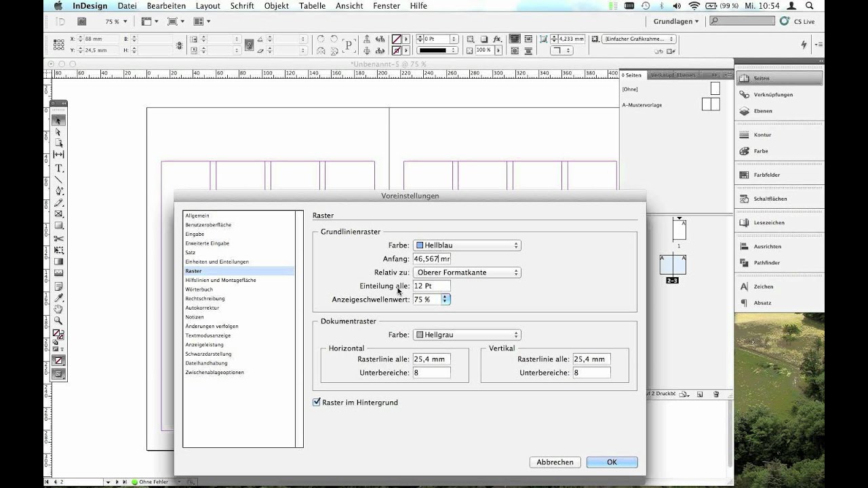Select Einheiten und Einteilungen category

coord(217,262)
